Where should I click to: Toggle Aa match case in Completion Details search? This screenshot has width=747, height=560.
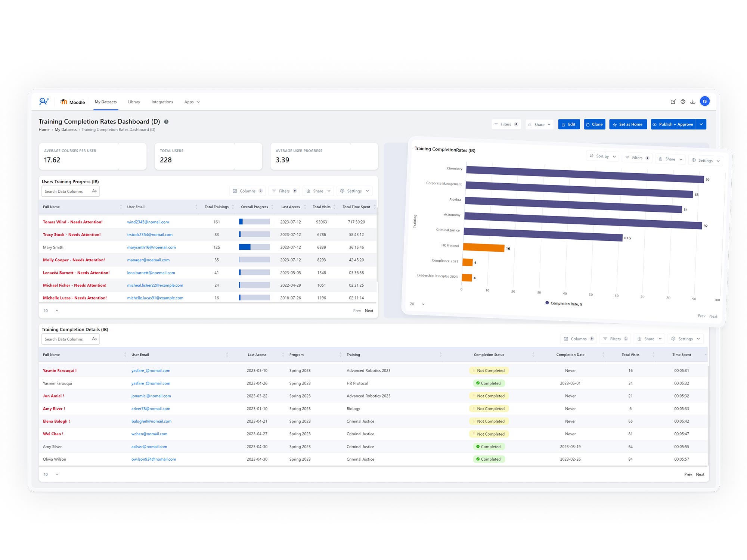coord(94,339)
